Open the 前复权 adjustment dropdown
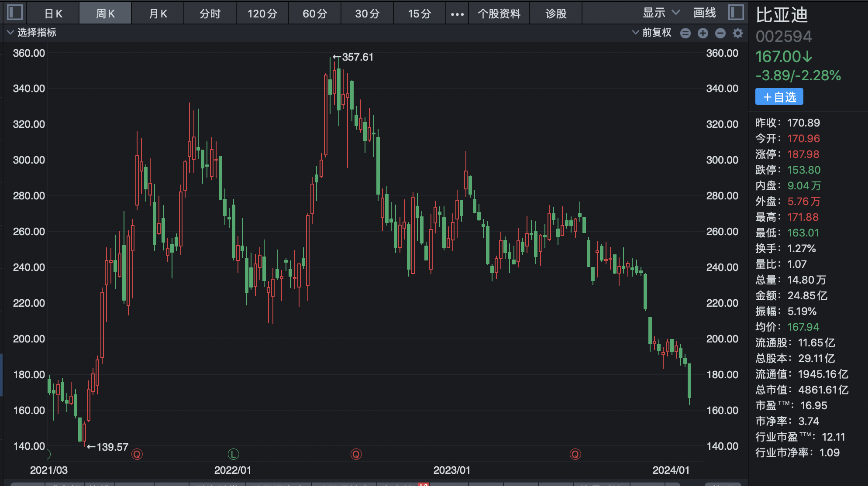Viewport: 868px width, 486px height. point(652,33)
